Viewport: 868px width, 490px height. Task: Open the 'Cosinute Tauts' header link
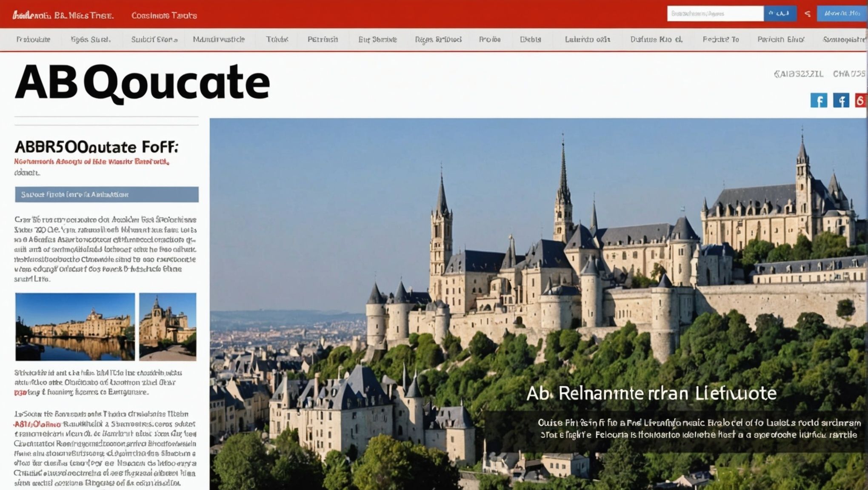pyautogui.click(x=164, y=16)
